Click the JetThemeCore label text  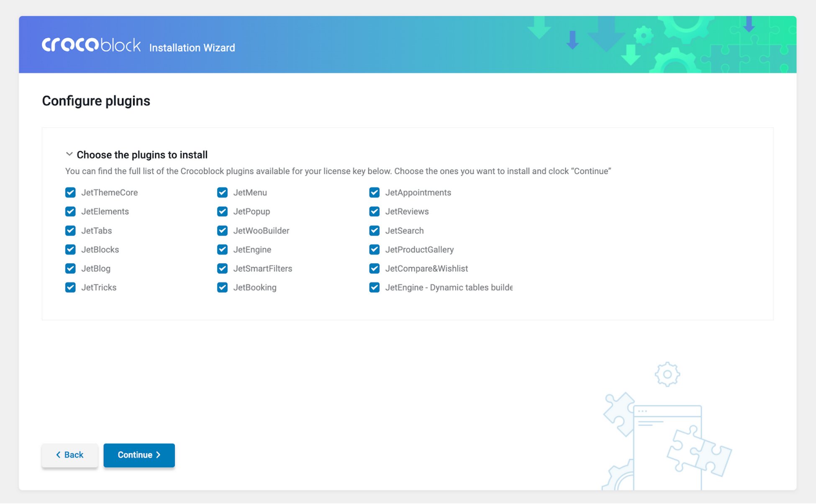(109, 192)
